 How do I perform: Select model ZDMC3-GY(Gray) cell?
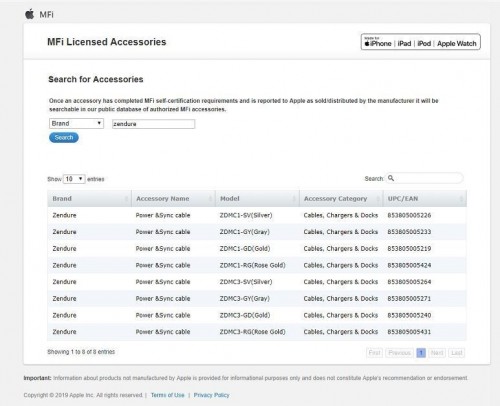tap(245, 299)
